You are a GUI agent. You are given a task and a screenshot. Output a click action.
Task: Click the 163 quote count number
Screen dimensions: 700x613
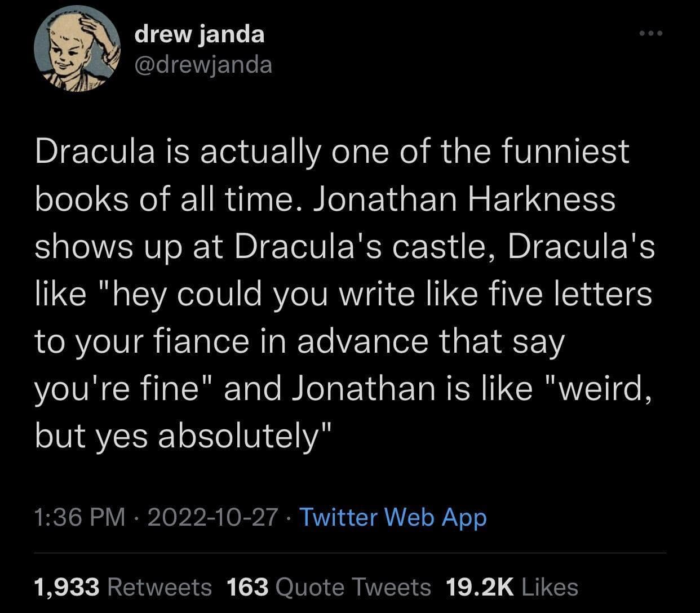pyautogui.click(x=247, y=587)
